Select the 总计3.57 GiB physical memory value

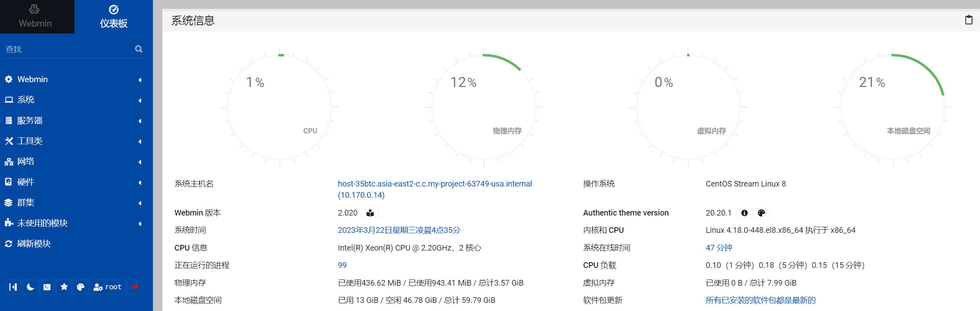tap(501, 283)
